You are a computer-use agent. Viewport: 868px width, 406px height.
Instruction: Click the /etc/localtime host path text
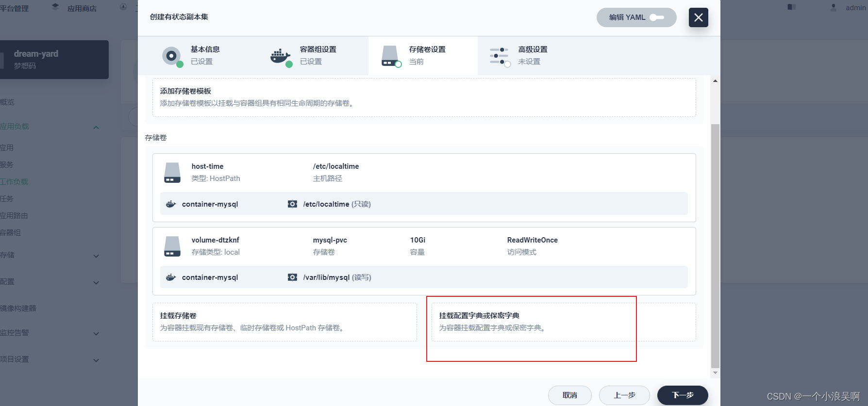point(336,166)
